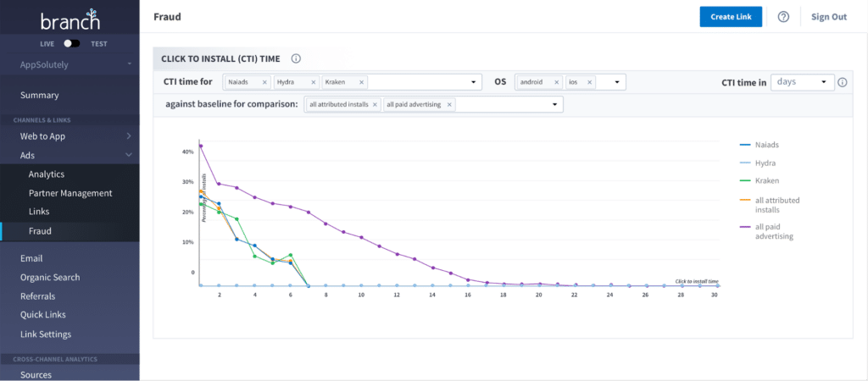This screenshot has height=381, width=868.
Task: Toggle the Live/Test environment switch
Action: click(71, 42)
